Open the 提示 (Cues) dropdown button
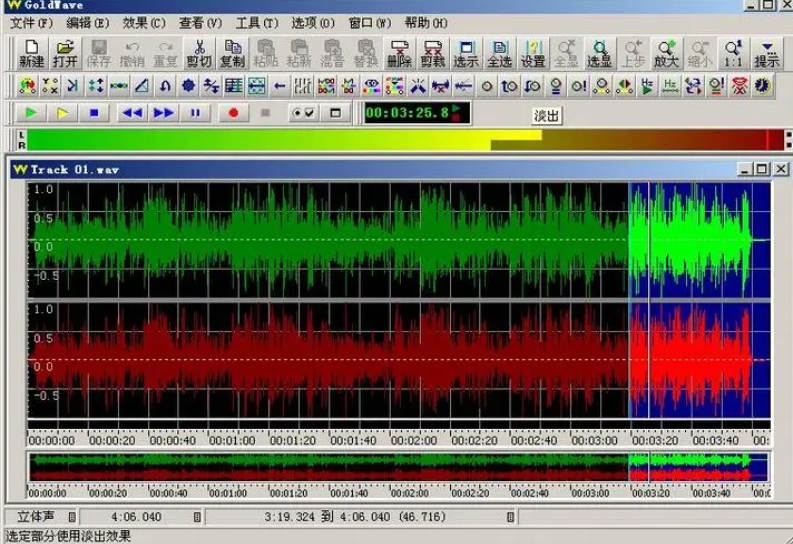The width and height of the screenshot is (793, 544). click(x=767, y=54)
